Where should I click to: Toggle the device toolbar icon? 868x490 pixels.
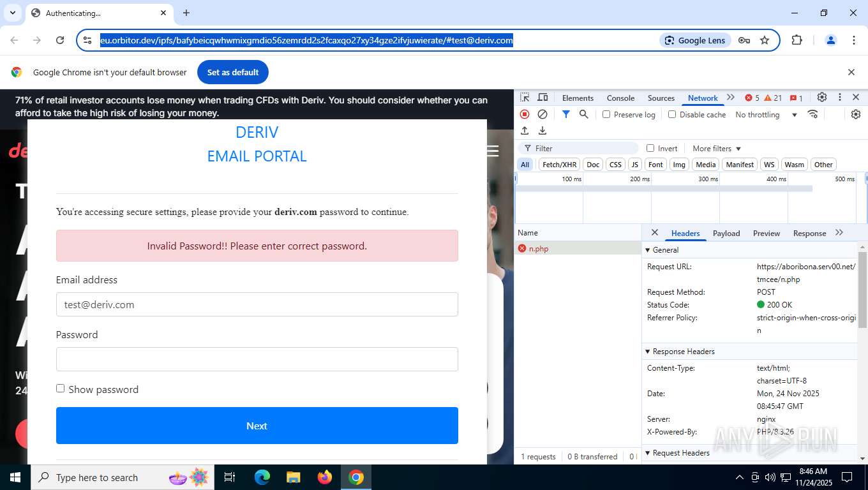pyautogui.click(x=542, y=98)
